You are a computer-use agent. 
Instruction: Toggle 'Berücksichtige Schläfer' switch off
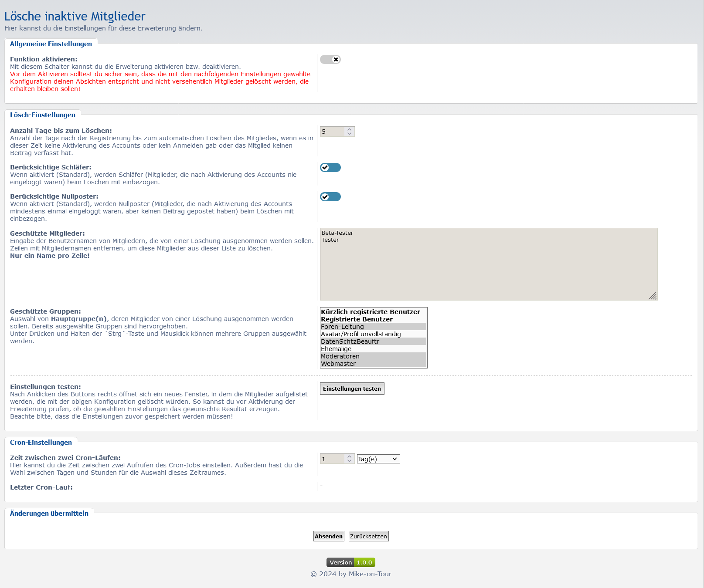coord(330,168)
